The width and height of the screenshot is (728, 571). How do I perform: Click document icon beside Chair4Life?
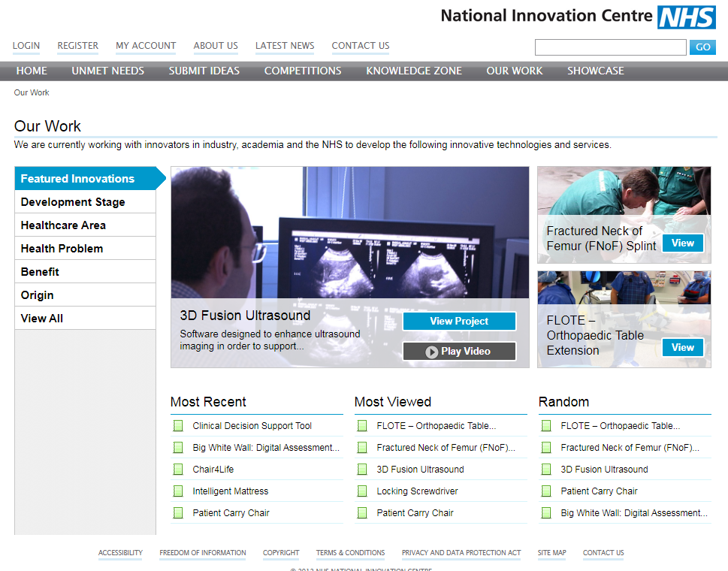(178, 470)
